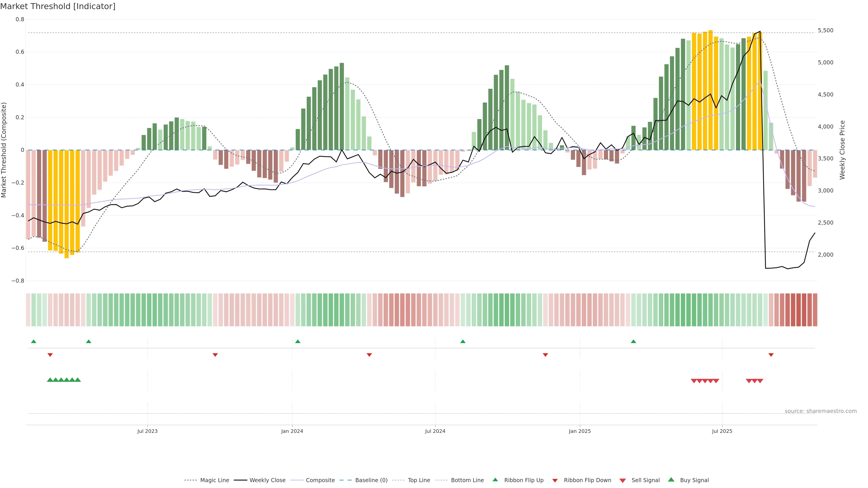Click the Baseline (0) legend item
This screenshot has width=868, height=488.
pyautogui.click(x=371, y=480)
